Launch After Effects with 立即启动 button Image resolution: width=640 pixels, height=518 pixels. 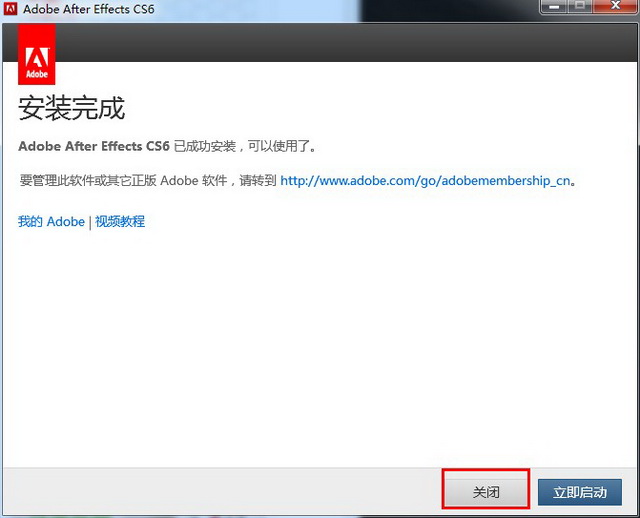pos(580,493)
